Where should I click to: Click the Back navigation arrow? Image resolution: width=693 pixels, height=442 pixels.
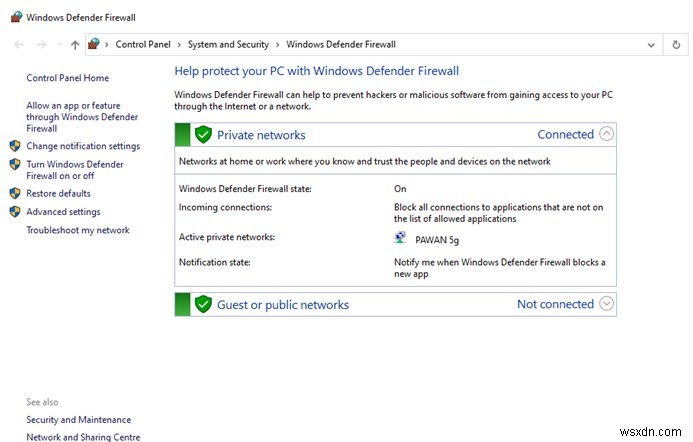pos(19,44)
